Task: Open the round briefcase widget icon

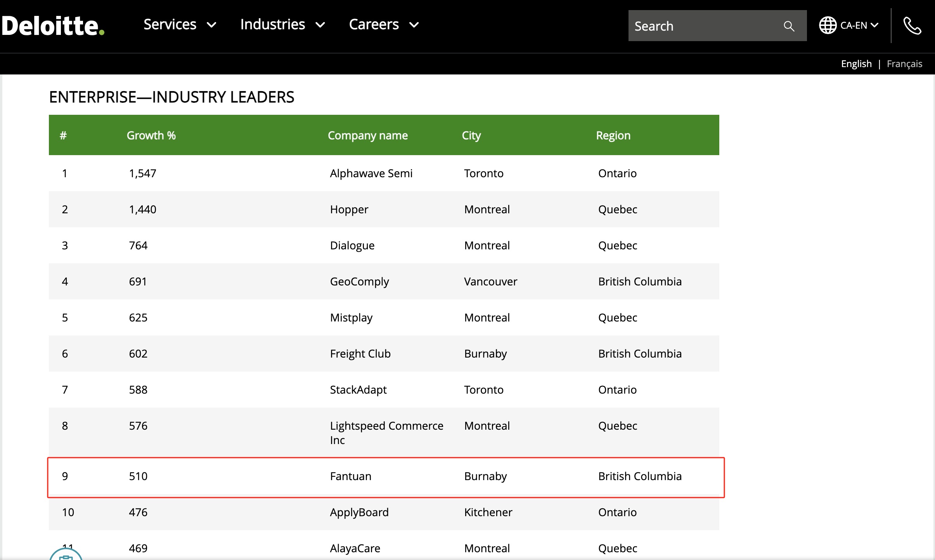Action: pyautogui.click(x=66, y=554)
